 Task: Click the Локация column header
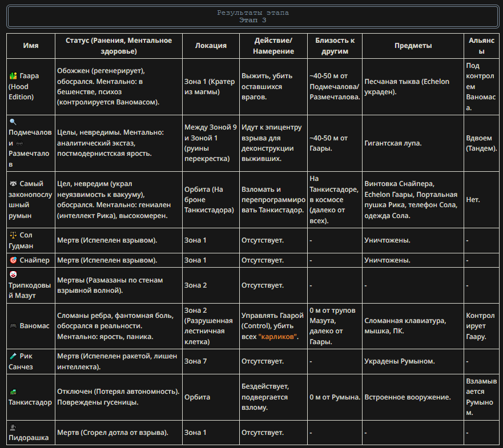point(211,46)
